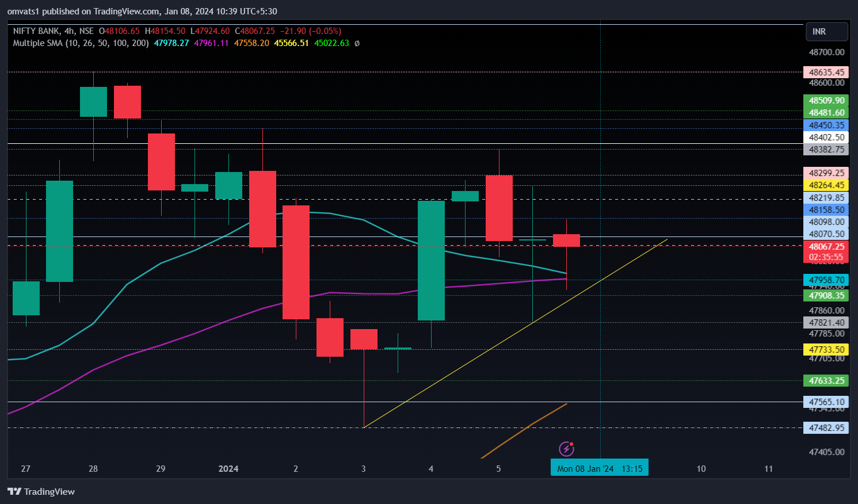Click the 47405.00 axis price
Viewport: 858px width, 504px height.
tap(826, 452)
